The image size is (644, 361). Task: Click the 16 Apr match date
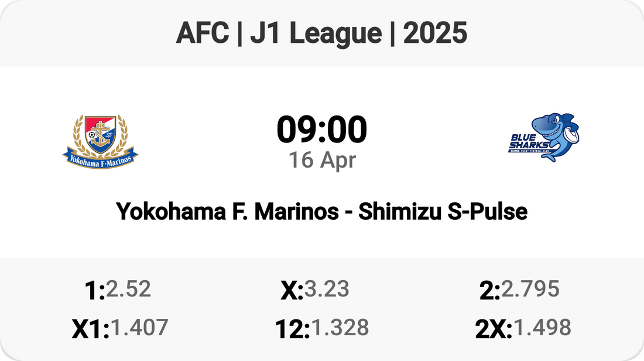(x=322, y=159)
